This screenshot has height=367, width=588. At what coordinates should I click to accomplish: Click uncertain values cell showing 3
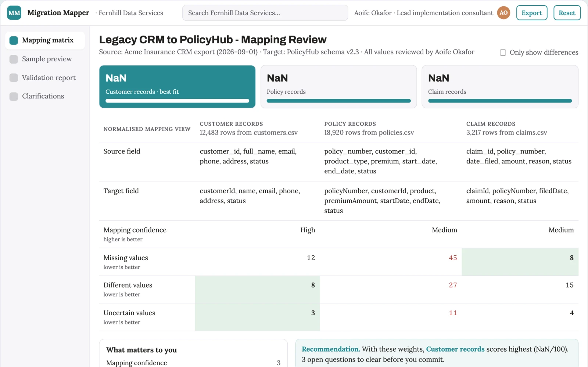pos(257,317)
